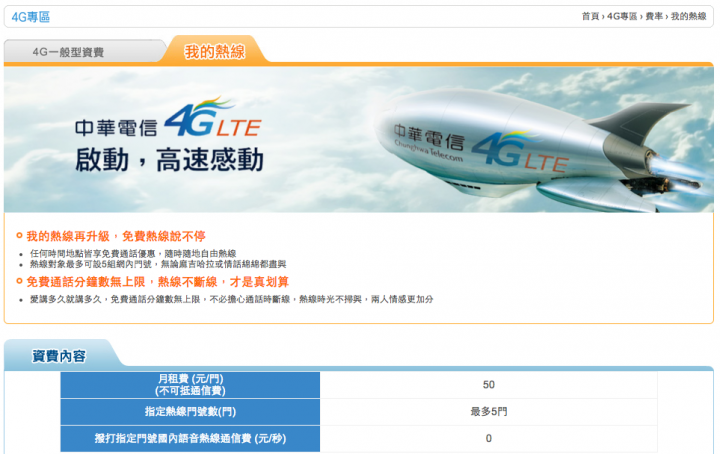Click the 撥打指定門號國內語音熱線通信費 header cell
Viewport: 720px width, 454px height.
click(x=190, y=438)
